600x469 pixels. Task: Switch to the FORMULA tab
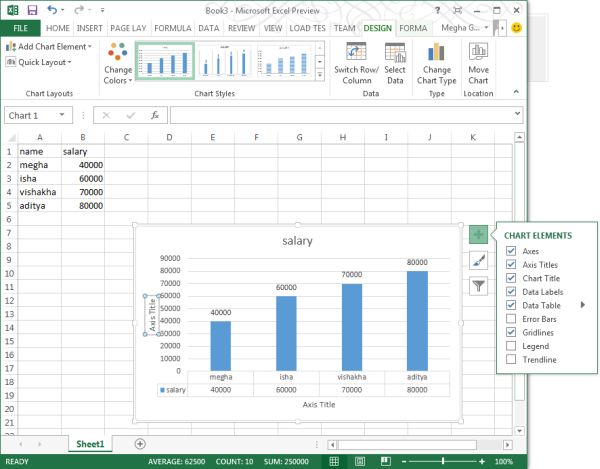(x=173, y=28)
